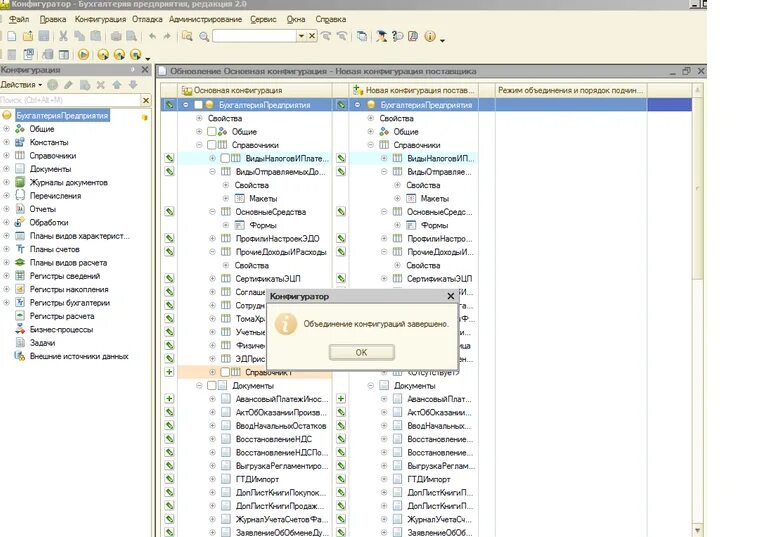Screen dimensions: 768x537
Task: Click the Undo arrow toolbar icon
Action: click(152, 36)
